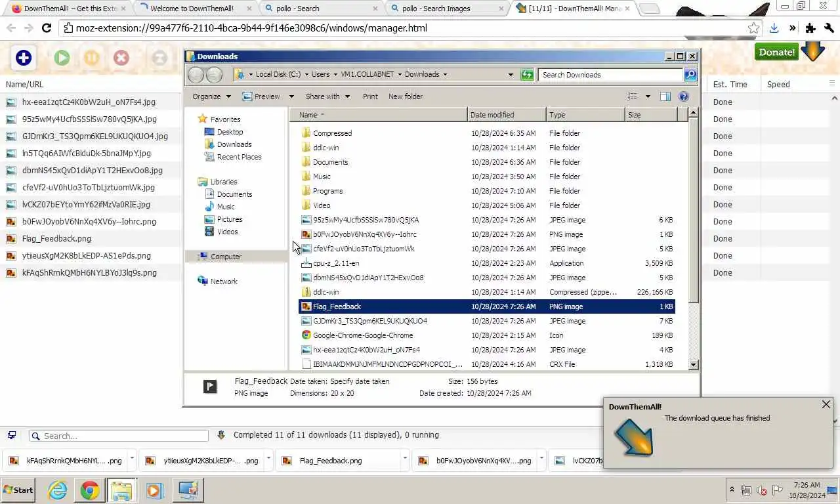Select Desktop under Favorites
This screenshot has height=504, width=840.
tap(230, 132)
